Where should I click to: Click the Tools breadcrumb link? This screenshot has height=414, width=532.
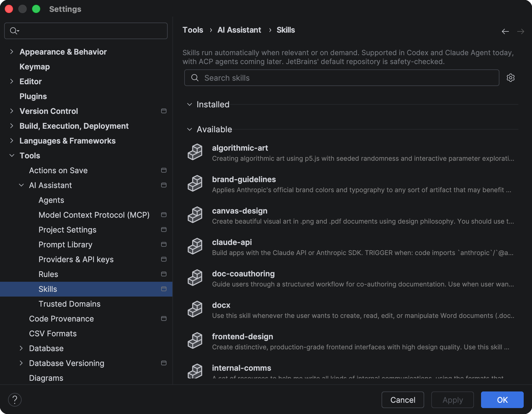(x=193, y=30)
